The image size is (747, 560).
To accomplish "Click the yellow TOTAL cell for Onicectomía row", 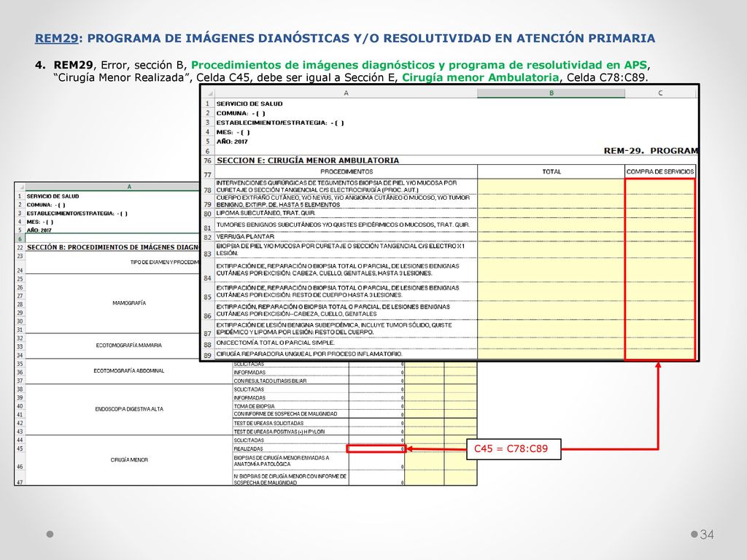I will [551, 343].
